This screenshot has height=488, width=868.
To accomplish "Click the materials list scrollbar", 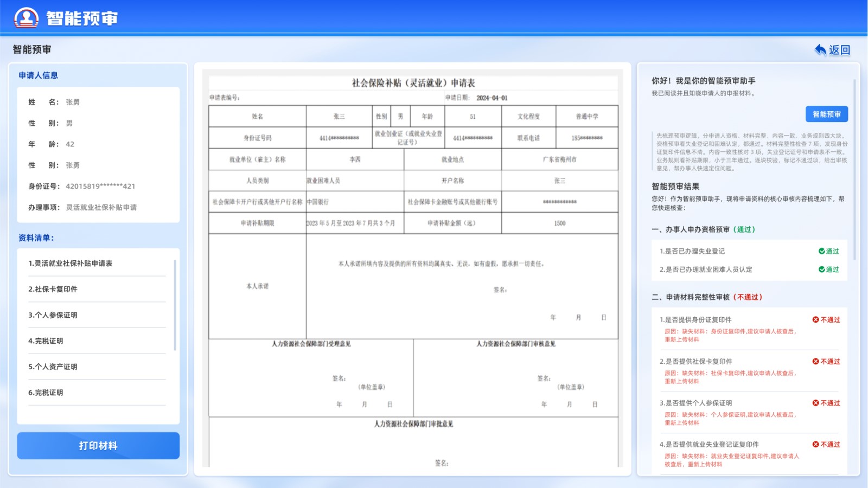I will 175,305.
